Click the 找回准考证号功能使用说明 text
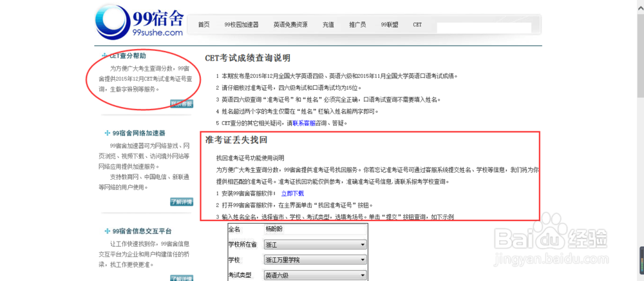644x281 pixels. click(250, 158)
